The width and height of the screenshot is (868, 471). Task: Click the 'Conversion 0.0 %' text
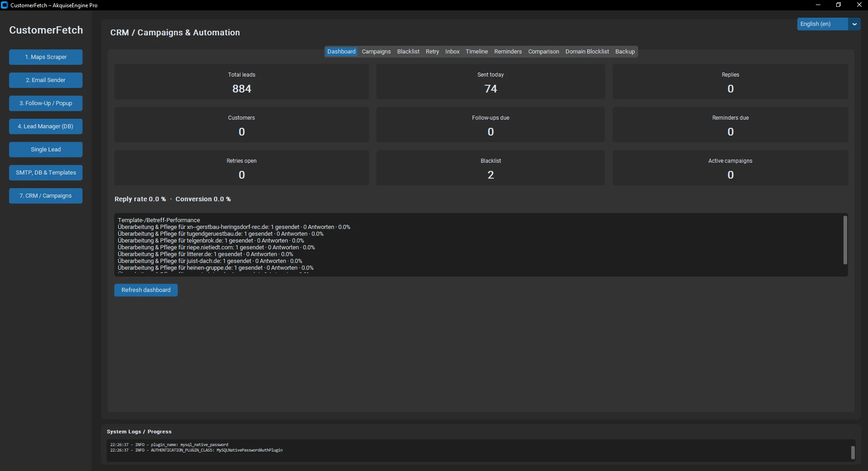point(203,199)
